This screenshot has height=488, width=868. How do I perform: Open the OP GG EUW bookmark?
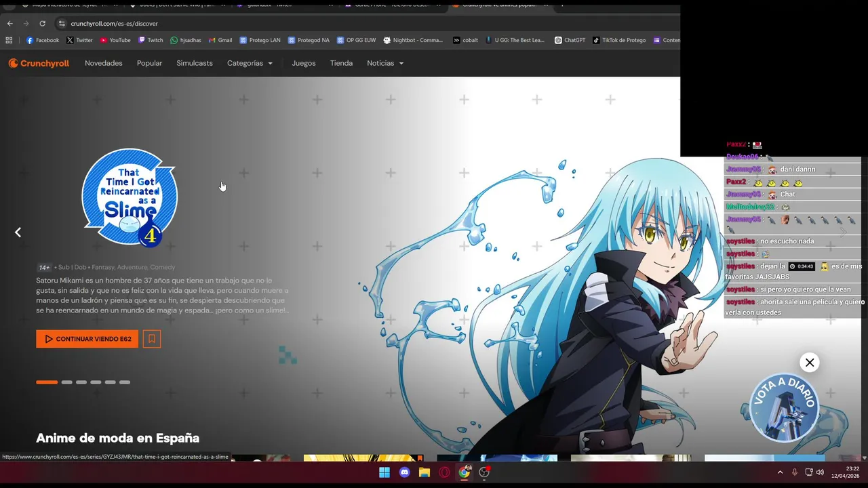click(356, 40)
